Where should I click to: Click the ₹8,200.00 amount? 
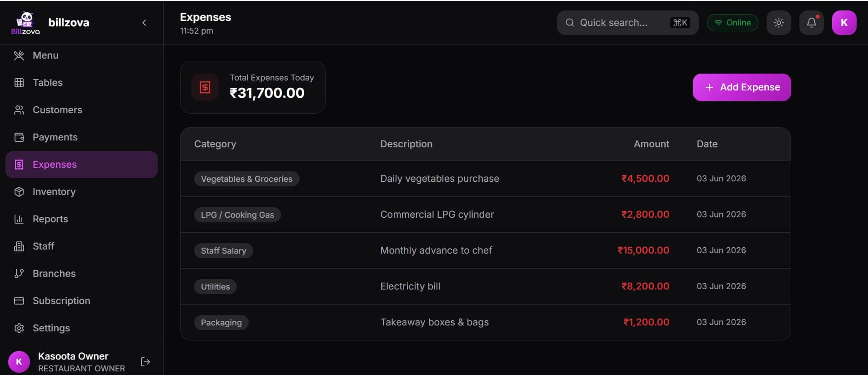click(645, 286)
